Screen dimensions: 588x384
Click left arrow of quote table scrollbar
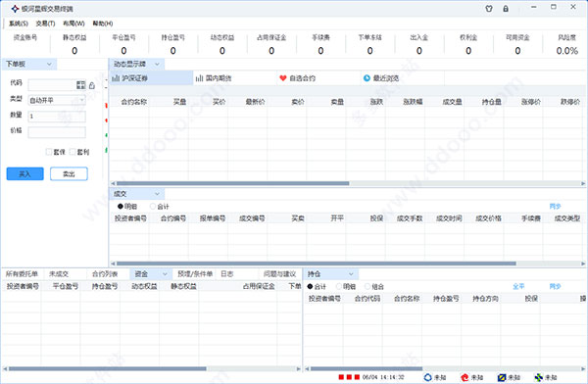click(113, 183)
